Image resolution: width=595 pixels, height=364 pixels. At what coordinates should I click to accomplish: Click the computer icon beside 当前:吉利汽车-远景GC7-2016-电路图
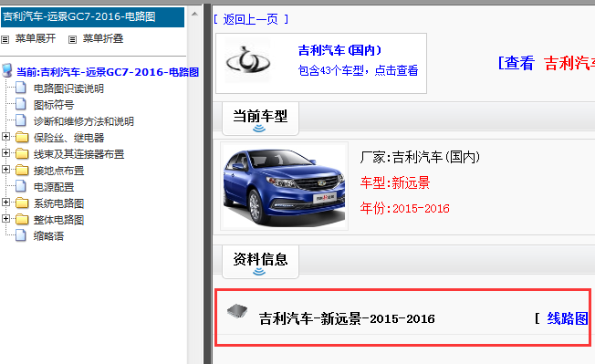(x=6, y=69)
